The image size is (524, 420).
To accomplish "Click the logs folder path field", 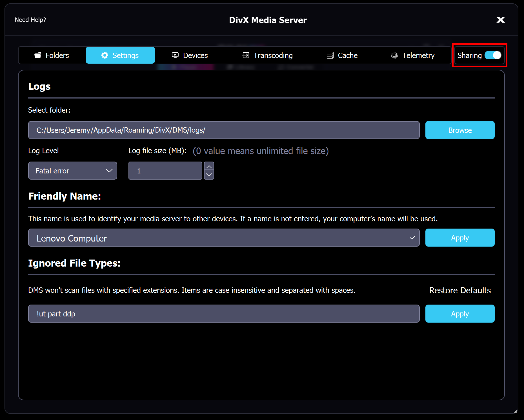I will point(224,130).
